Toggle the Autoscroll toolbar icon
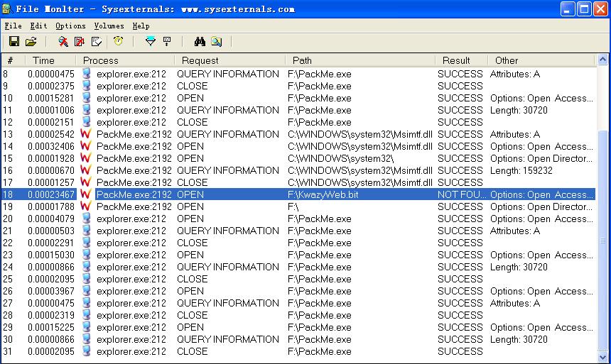Viewport: 611px width, 364px height. (80, 41)
